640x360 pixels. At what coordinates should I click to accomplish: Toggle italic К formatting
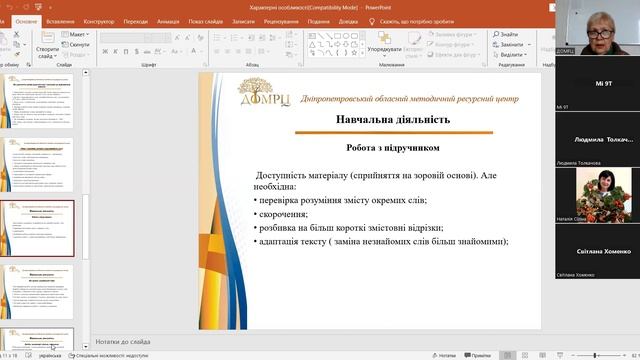[116, 51]
